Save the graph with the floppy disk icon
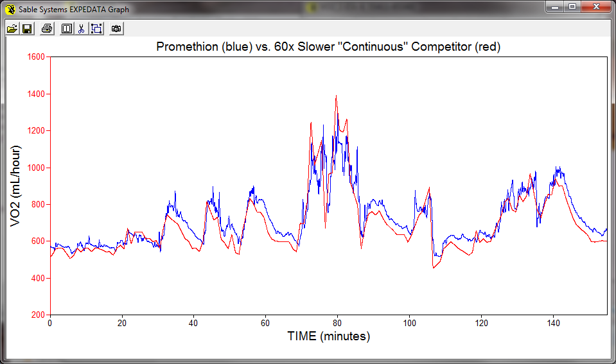 point(27,29)
